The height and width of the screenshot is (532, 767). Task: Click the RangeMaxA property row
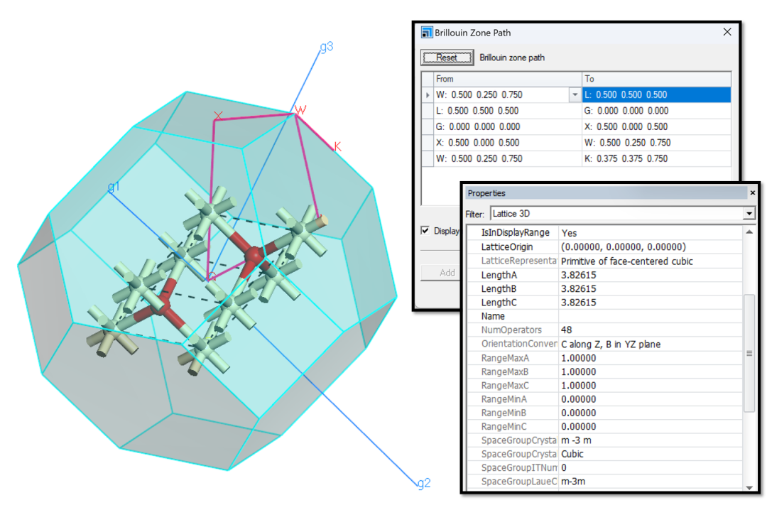pos(604,358)
